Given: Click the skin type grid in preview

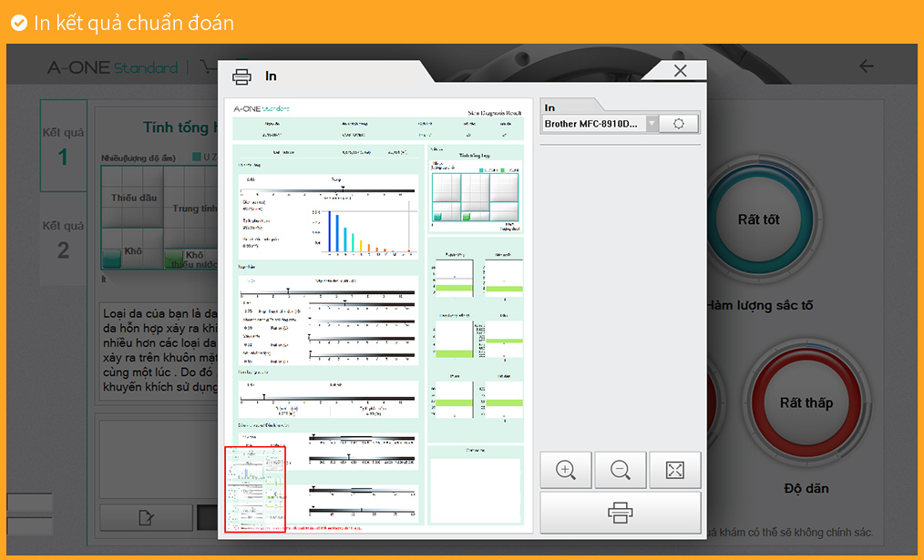Looking at the screenshot, I should (x=474, y=198).
